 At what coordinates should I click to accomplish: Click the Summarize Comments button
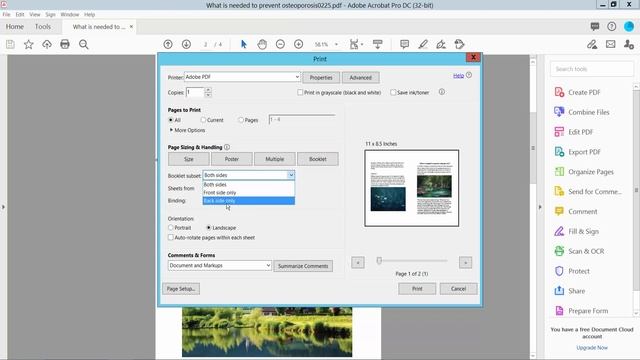[x=303, y=266]
